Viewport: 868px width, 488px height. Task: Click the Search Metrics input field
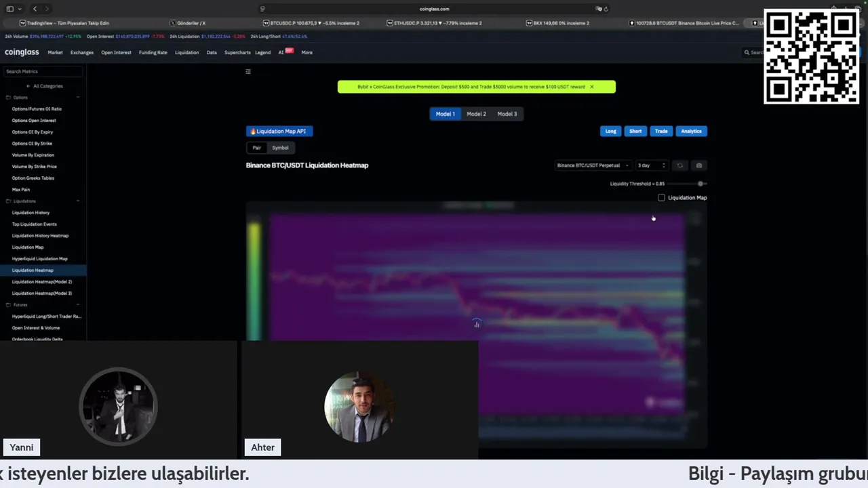tap(42, 71)
